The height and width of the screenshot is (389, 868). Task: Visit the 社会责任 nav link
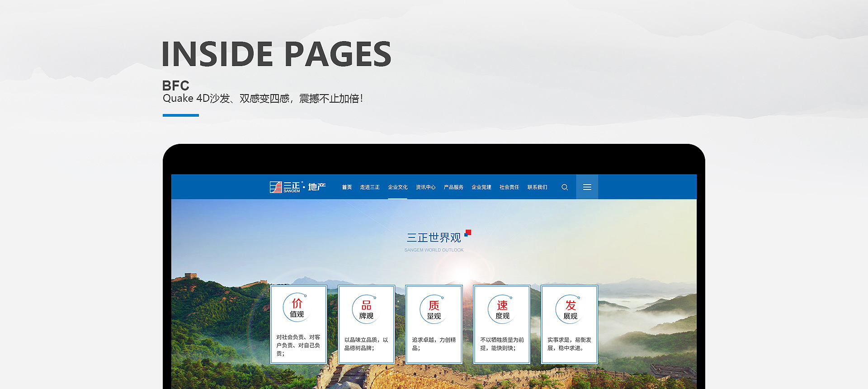tap(509, 187)
